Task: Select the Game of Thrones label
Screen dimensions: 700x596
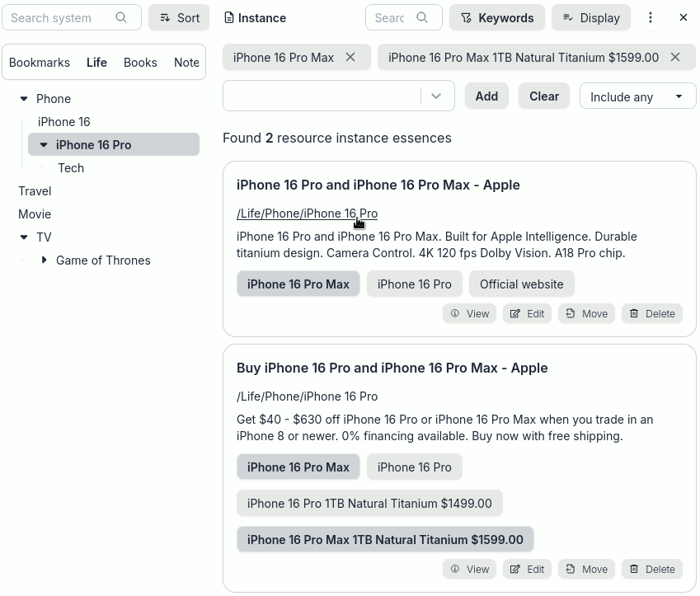Action: click(x=103, y=260)
